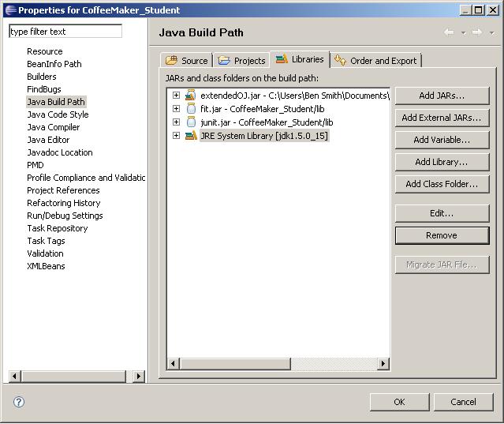This screenshot has height=424, width=504.
Task: Expand the fit.jar tree node
Action: [176, 109]
